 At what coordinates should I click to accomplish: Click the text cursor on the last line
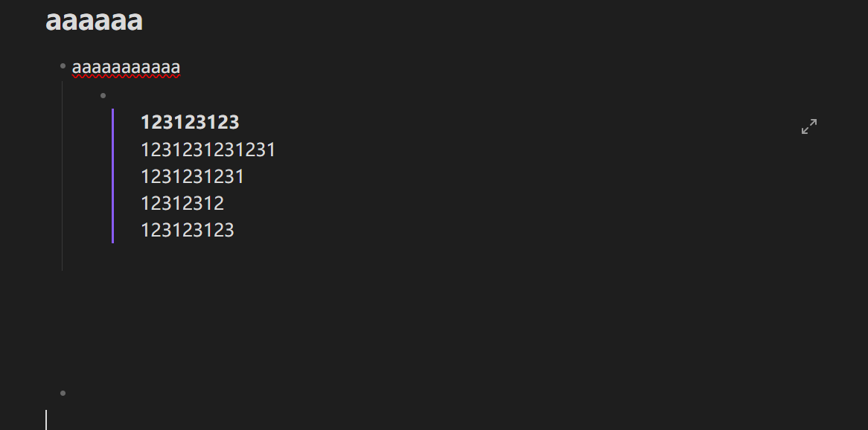tap(46, 420)
